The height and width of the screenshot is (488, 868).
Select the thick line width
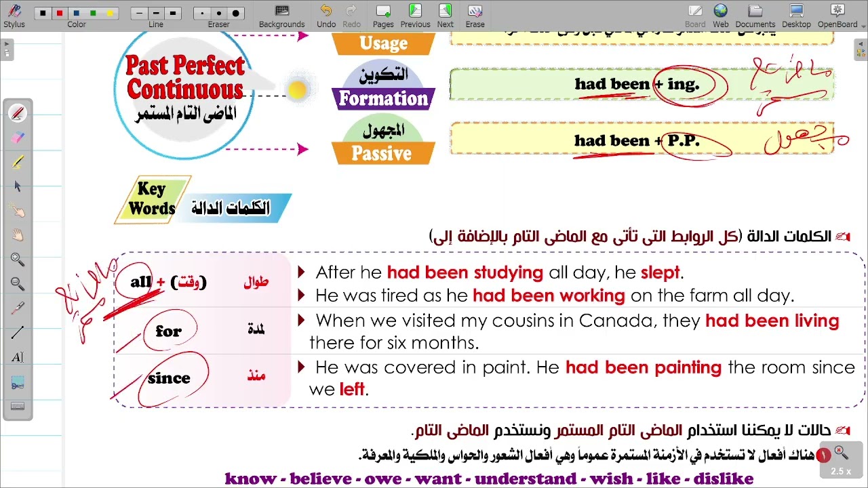(173, 13)
